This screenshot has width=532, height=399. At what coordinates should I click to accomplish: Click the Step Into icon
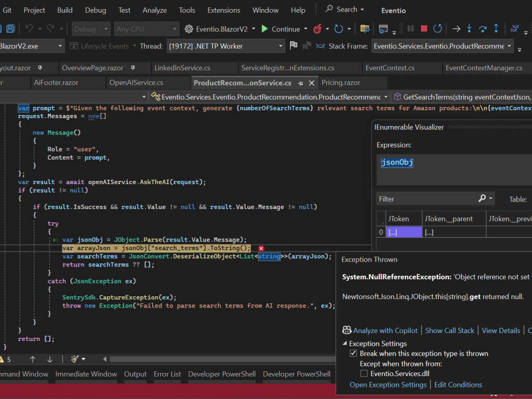pyautogui.click(x=469, y=29)
